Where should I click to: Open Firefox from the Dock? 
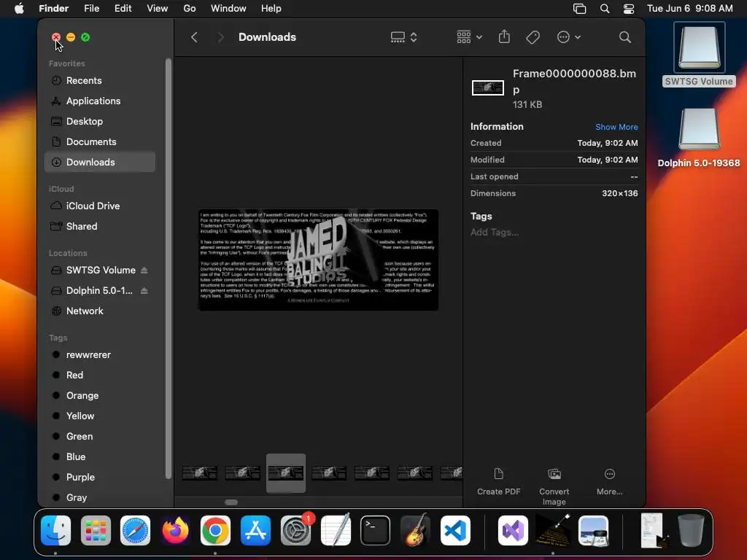coord(175,531)
